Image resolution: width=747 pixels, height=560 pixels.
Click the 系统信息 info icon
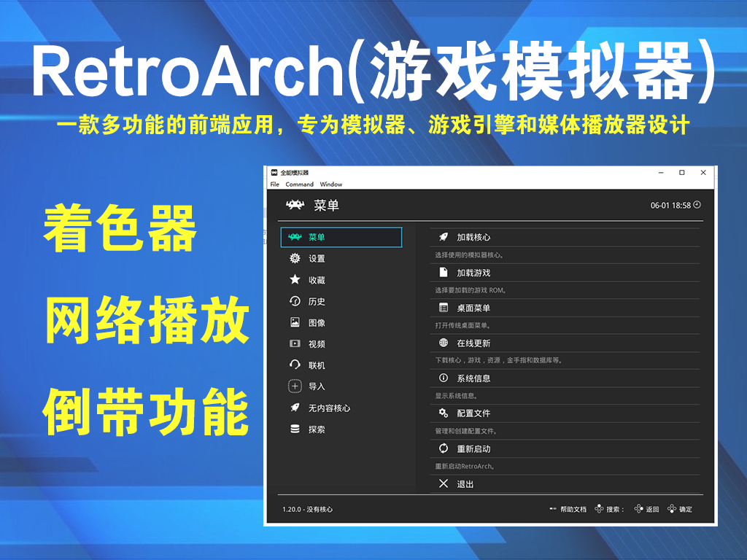coord(444,378)
